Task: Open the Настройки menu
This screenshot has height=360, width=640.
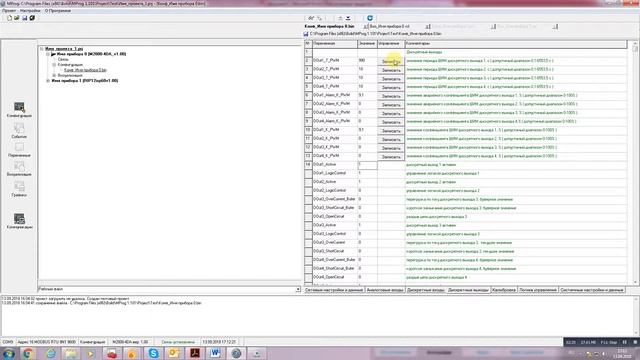Action: pos(30,11)
